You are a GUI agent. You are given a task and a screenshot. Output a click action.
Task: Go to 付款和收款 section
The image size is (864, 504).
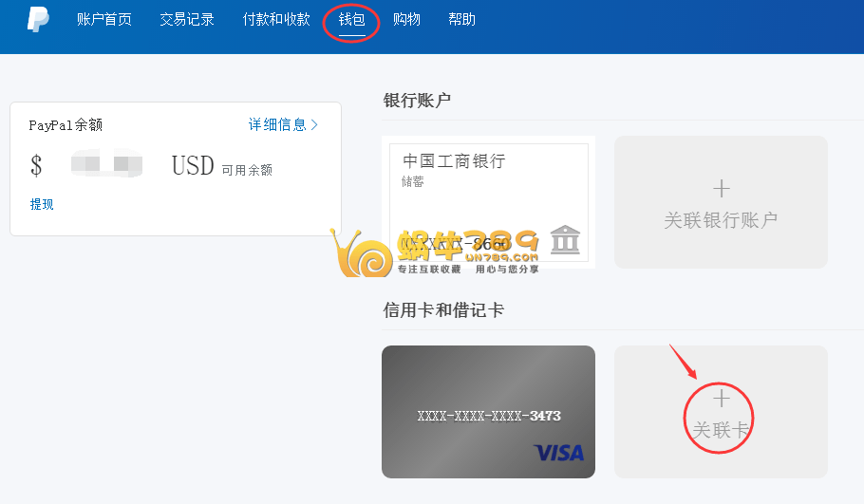point(276,19)
